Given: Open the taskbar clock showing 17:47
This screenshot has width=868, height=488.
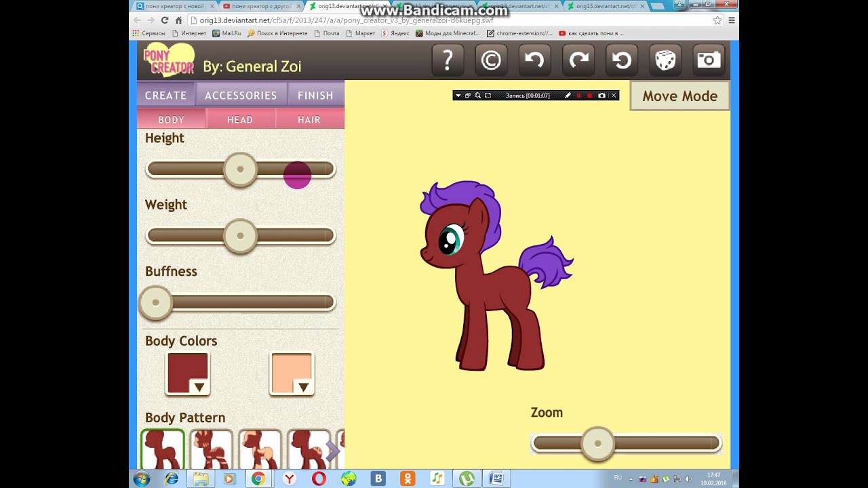Looking at the screenshot, I should (x=713, y=479).
